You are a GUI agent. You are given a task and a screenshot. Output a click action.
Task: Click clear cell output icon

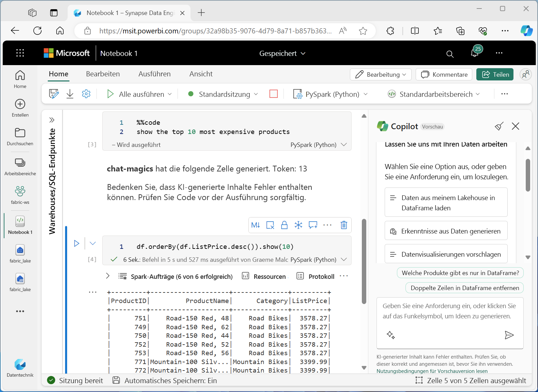(270, 225)
